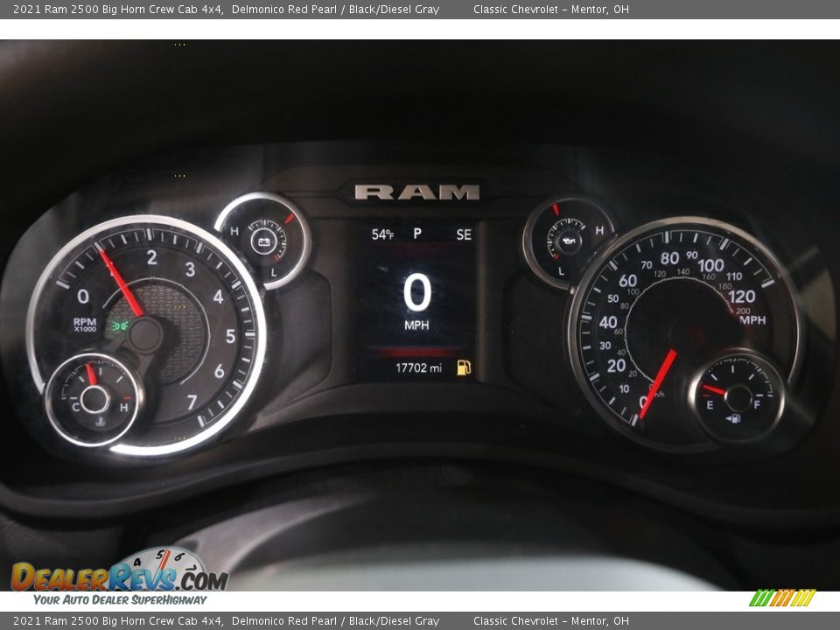The height and width of the screenshot is (630, 840).
Task: Click the red tachometer needle
Action: click(121, 283)
